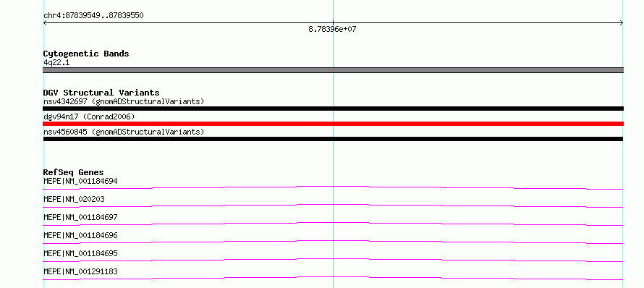Click the 4q22.1 band label

pyautogui.click(x=56, y=63)
